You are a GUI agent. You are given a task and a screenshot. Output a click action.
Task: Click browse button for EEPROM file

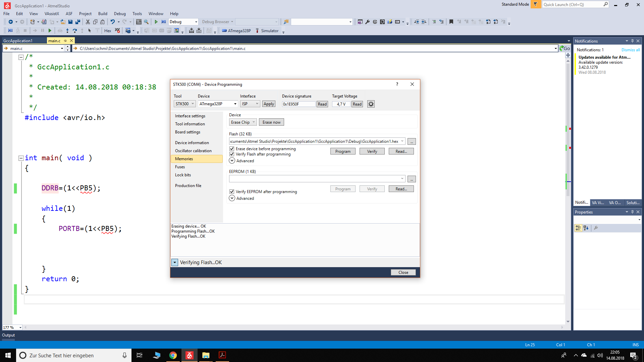point(412,179)
